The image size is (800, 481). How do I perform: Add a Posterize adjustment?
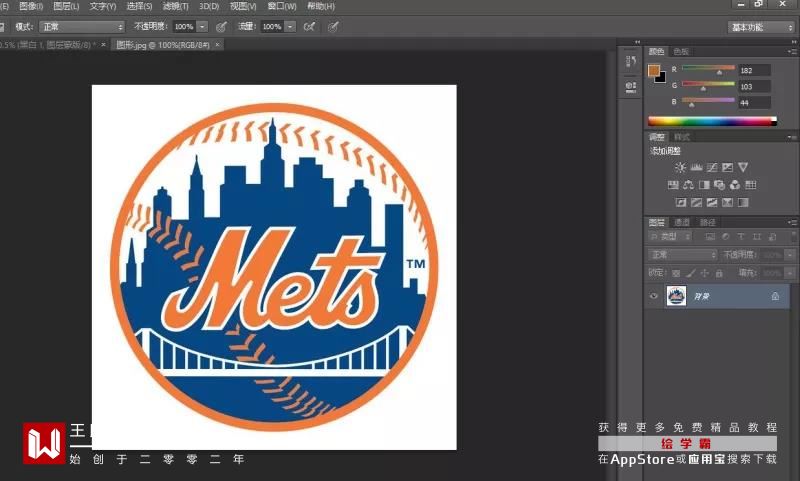696,202
